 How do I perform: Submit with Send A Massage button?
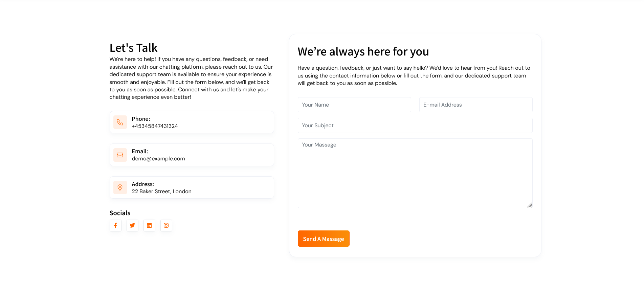pos(324,239)
